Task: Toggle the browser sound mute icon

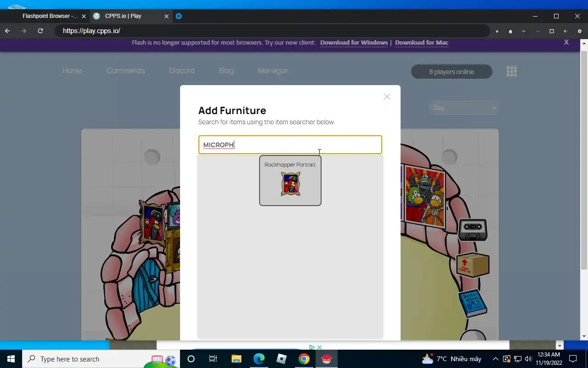Action: pos(565,31)
